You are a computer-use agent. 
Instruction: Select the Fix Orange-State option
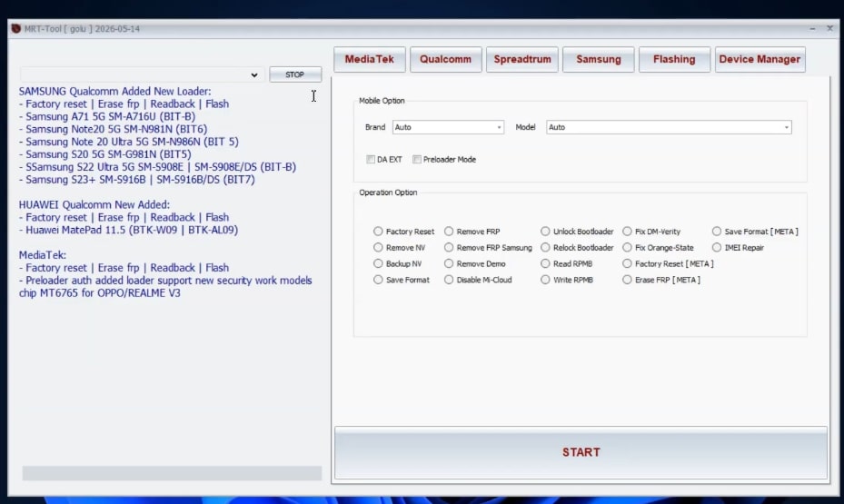click(x=627, y=247)
